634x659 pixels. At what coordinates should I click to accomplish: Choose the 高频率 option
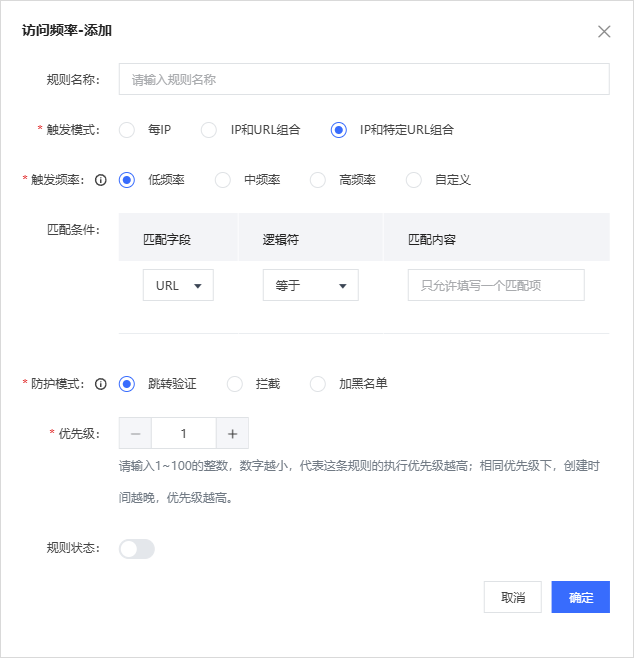(318, 180)
